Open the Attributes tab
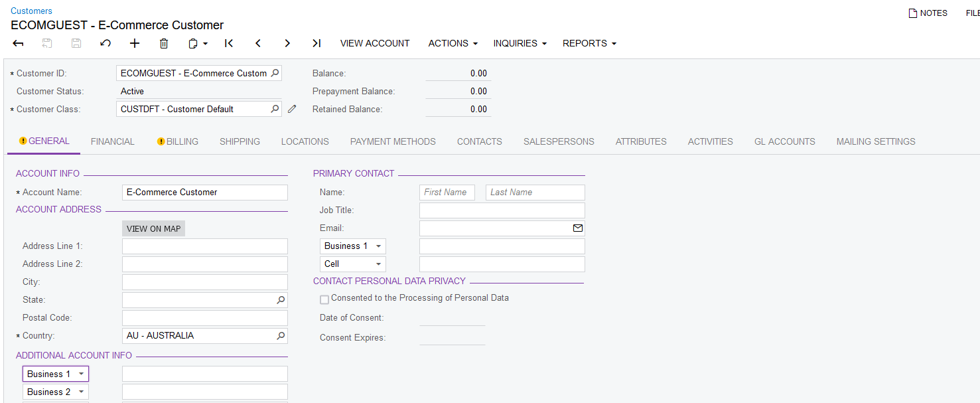This screenshot has width=980, height=403. point(641,141)
